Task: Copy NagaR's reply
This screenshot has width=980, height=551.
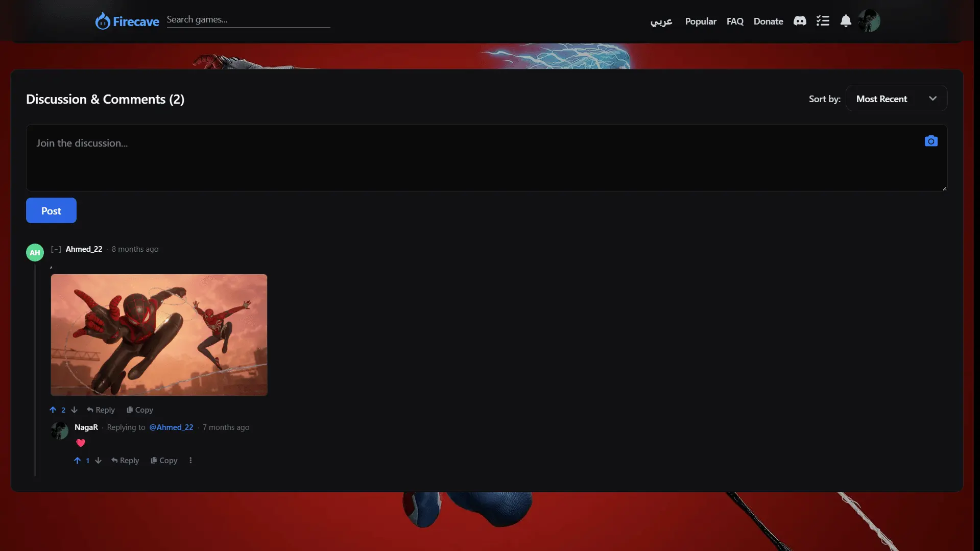Action: point(164,461)
